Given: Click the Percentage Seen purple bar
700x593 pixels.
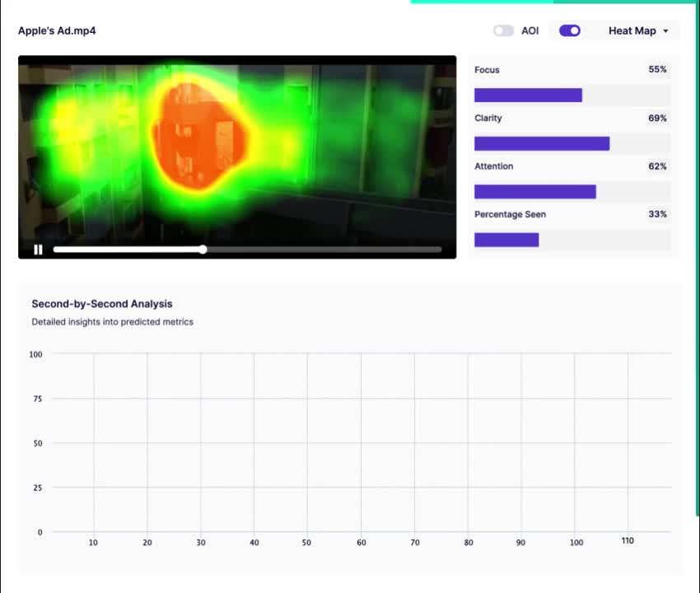Looking at the screenshot, I should coord(506,240).
